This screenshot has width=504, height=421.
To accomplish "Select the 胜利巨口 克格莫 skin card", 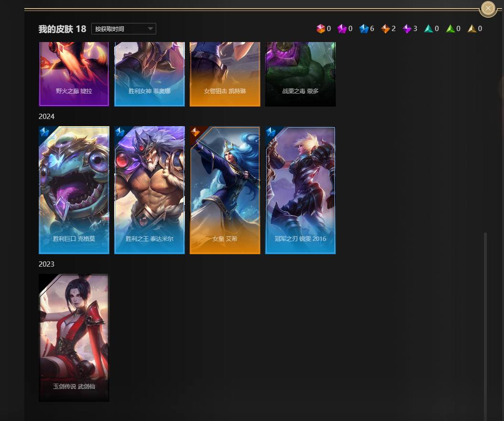I will [74, 190].
